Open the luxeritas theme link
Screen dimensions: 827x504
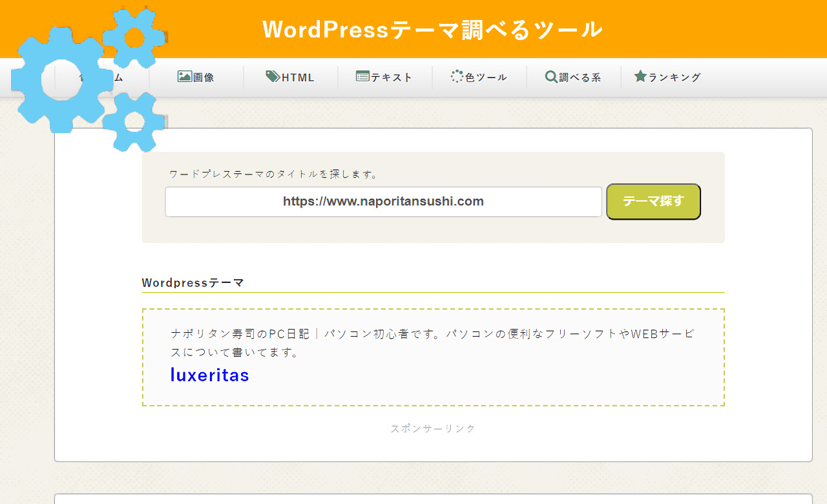[x=209, y=375]
